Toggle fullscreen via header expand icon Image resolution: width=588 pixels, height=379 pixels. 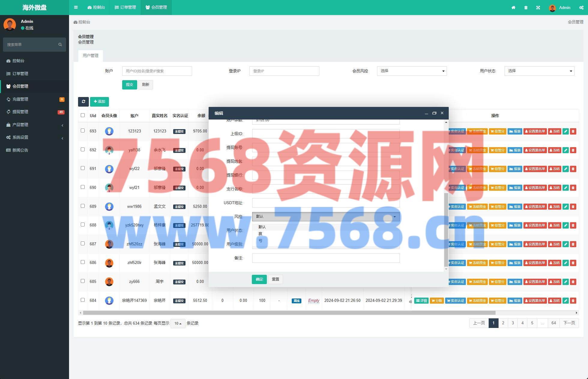(538, 8)
